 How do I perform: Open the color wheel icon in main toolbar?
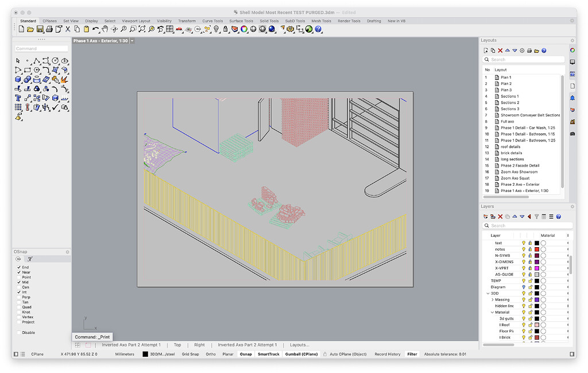click(244, 29)
